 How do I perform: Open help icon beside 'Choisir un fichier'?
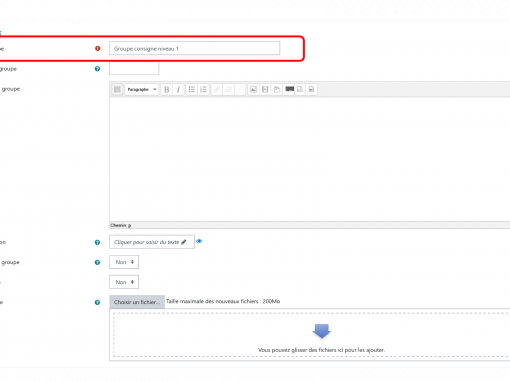tap(97, 303)
